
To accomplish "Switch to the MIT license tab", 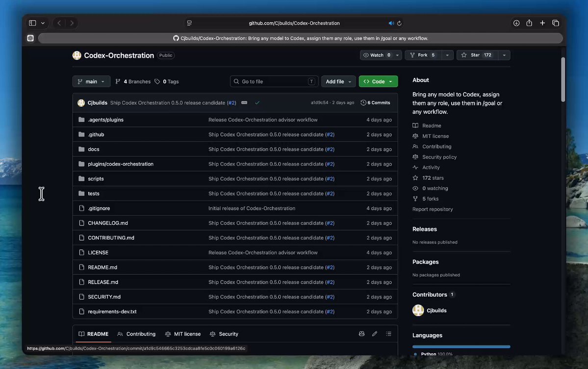I will coord(183,334).
